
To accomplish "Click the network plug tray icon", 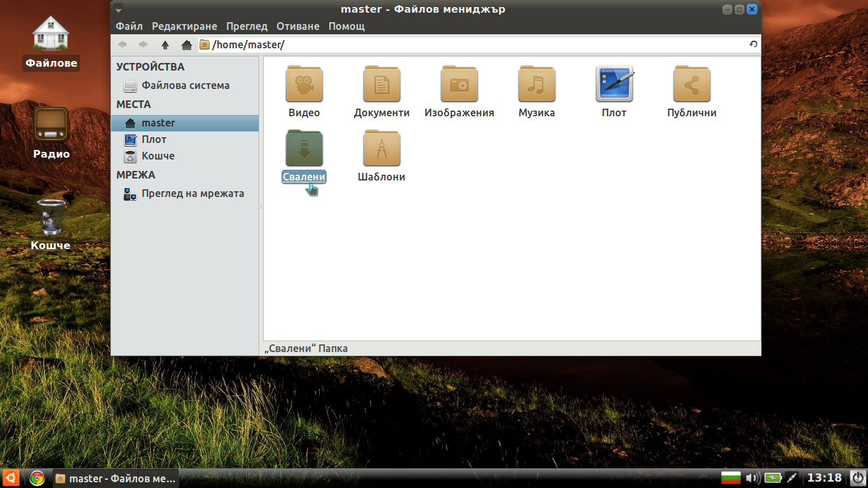I will click(x=792, y=478).
